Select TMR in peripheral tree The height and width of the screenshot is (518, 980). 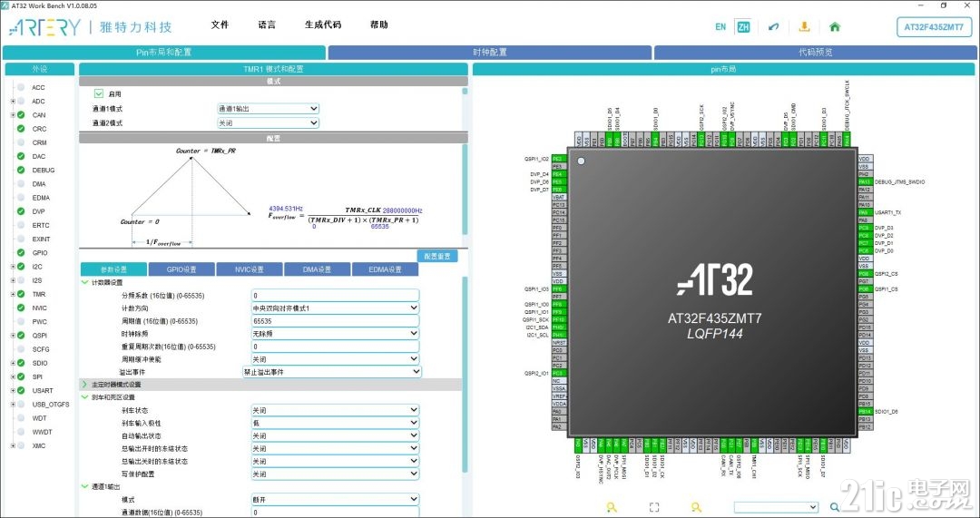click(39, 294)
